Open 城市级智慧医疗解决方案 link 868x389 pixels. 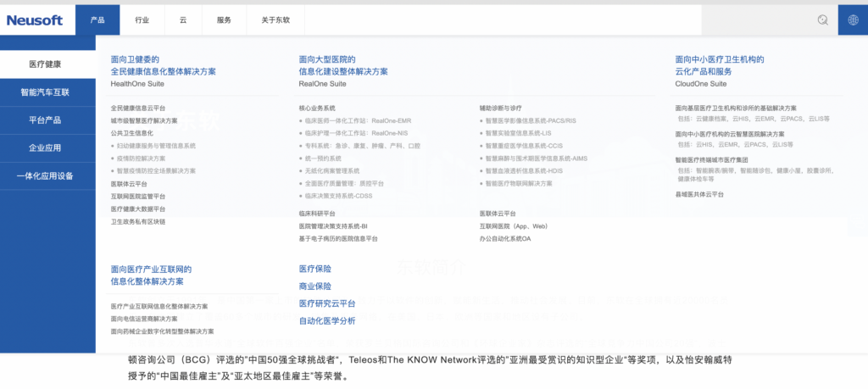pyautogui.click(x=144, y=120)
